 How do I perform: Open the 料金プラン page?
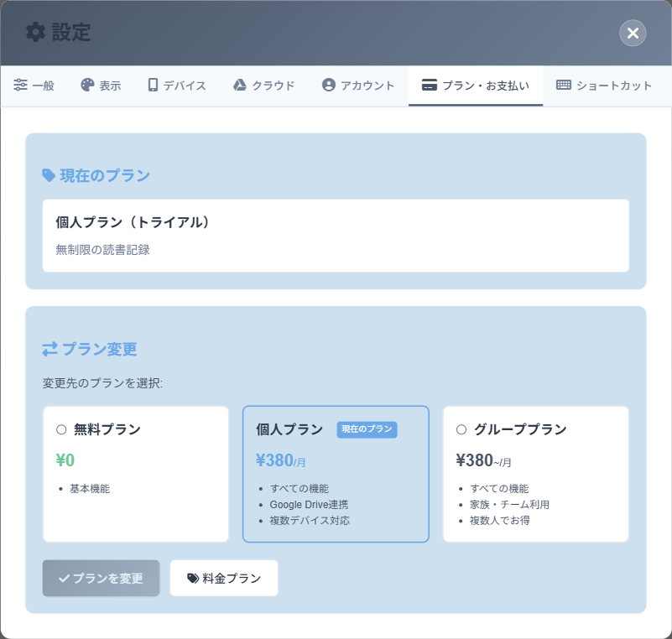[223, 578]
